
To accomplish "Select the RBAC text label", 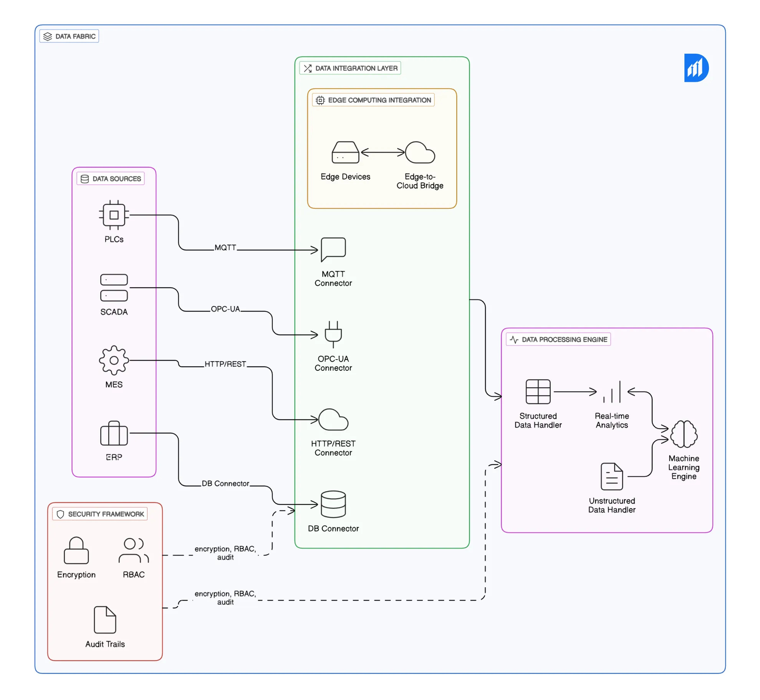I will coord(134,574).
